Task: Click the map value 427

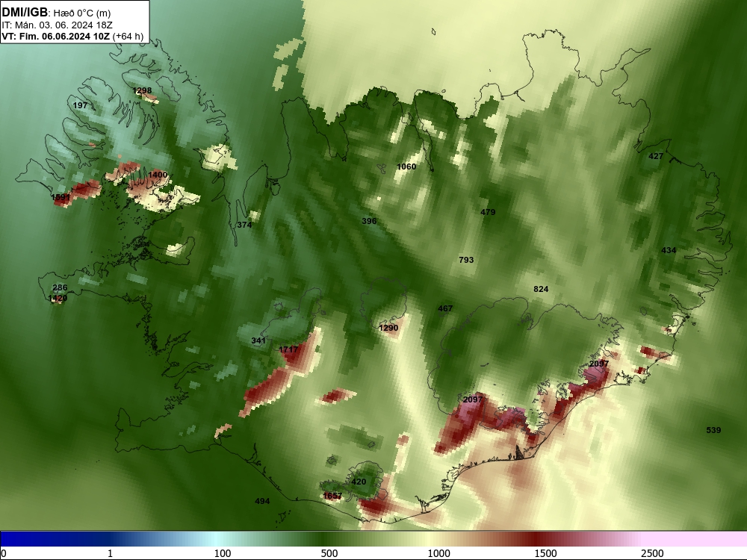Action: tap(656, 156)
